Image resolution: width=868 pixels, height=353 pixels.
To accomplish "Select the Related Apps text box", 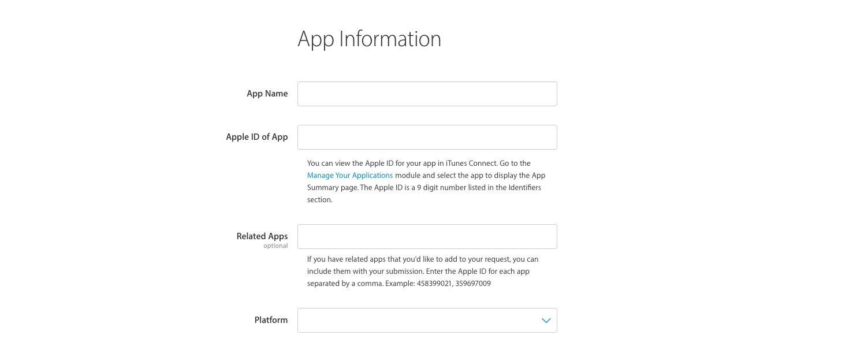I will (x=427, y=237).
